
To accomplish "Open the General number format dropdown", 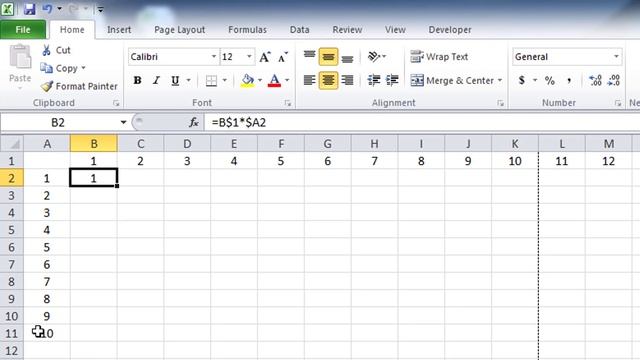I will [616, 57].
